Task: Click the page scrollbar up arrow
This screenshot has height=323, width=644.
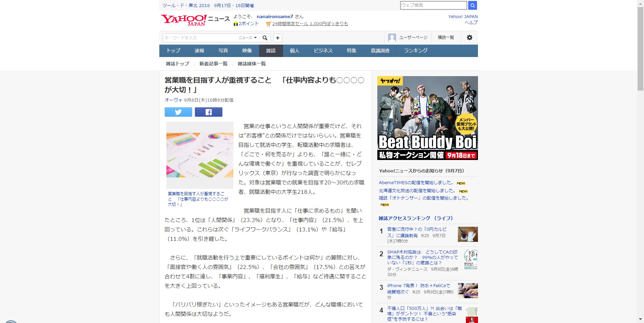Action: coord(640,3)
